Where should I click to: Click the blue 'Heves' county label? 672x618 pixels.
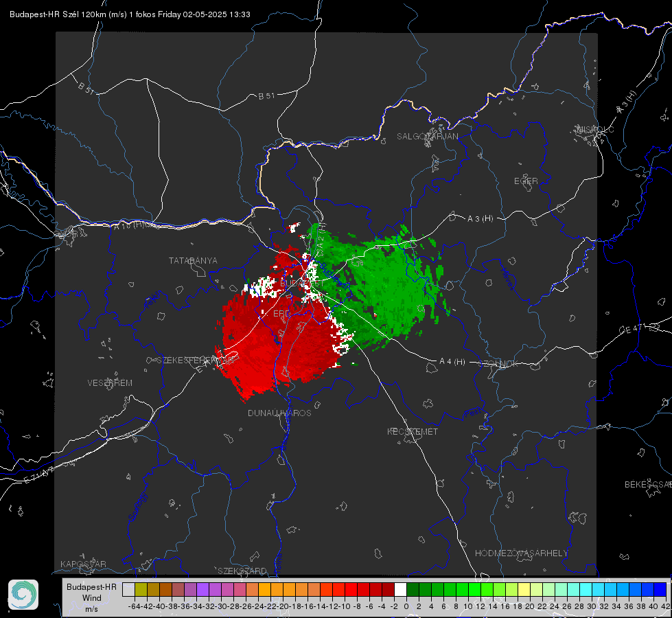pos(507,279)
